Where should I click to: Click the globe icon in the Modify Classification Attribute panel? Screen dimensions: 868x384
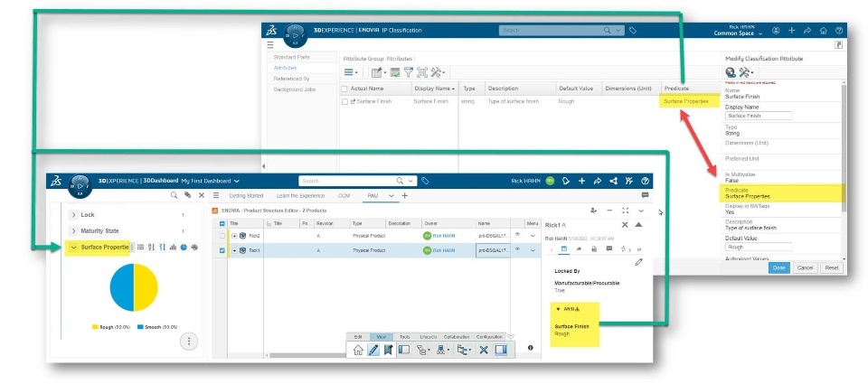click(x=731, y=72)
